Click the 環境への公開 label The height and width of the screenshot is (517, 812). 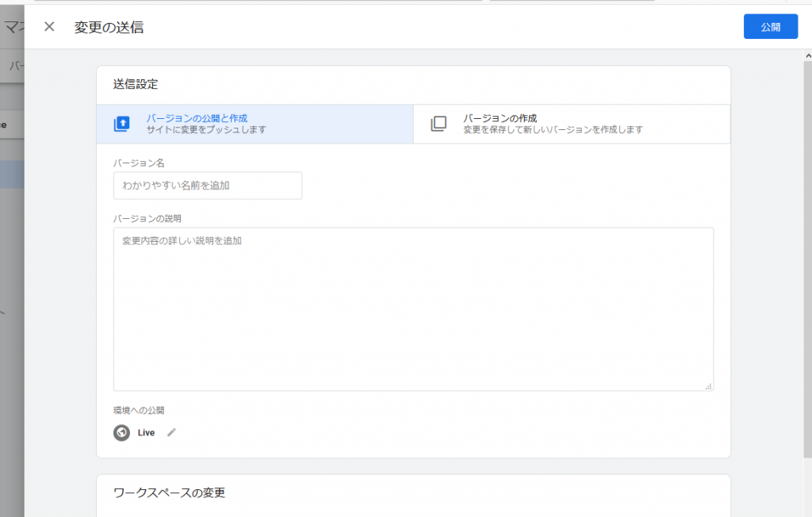(x=139, y=410)
